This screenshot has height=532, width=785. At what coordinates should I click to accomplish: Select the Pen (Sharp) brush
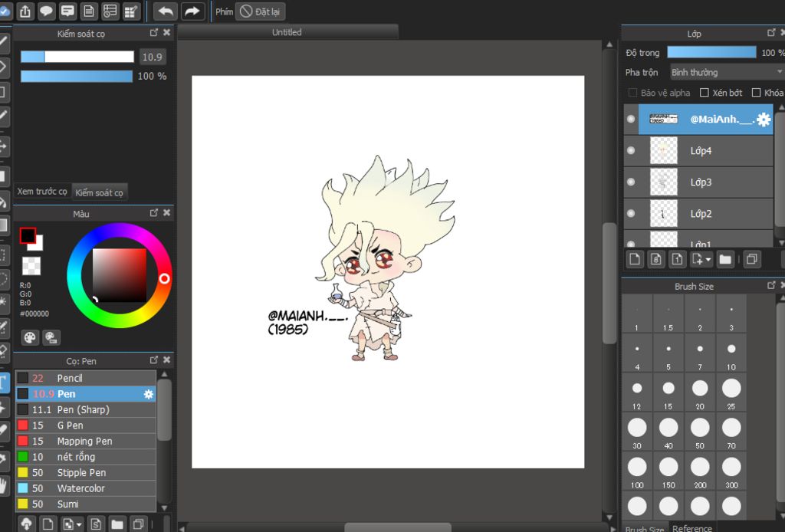point(86,409)
